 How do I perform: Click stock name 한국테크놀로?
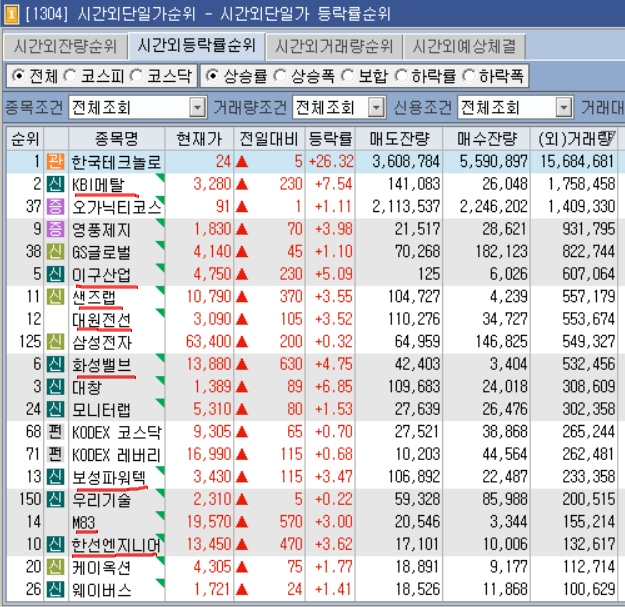click(116, 162)
